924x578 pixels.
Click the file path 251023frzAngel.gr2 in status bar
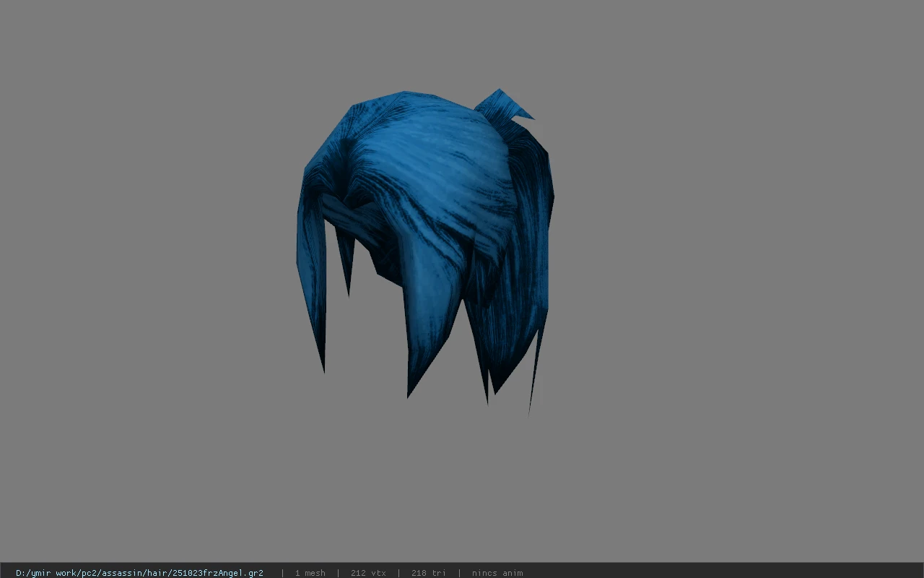point(139,573)
